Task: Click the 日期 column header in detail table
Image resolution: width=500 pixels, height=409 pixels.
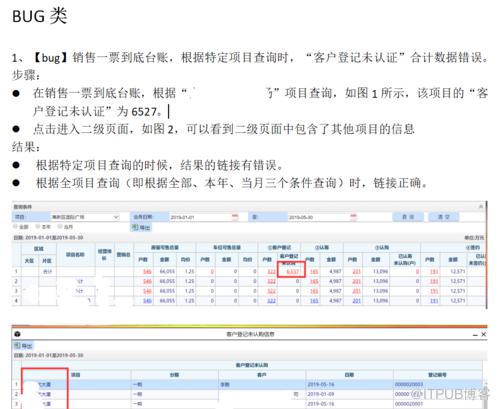Action: 349,375
